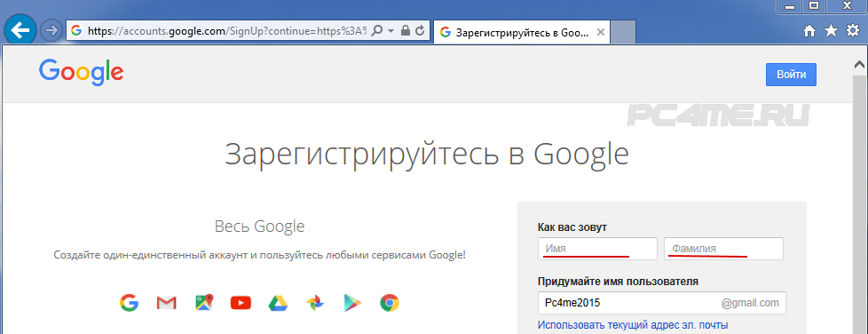Expand the address bar dropdown arrow
This screenshot has width=868, height=334.
click(391, 32)
